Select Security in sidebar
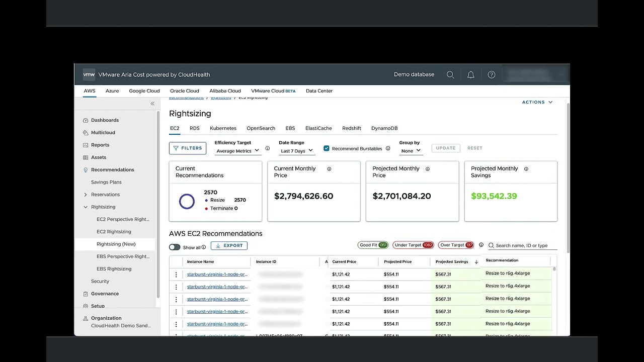 point(100,282)
